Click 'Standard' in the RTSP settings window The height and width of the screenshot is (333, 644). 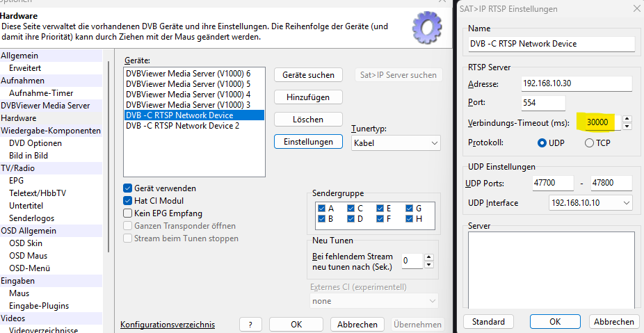(x=488, y=321)
